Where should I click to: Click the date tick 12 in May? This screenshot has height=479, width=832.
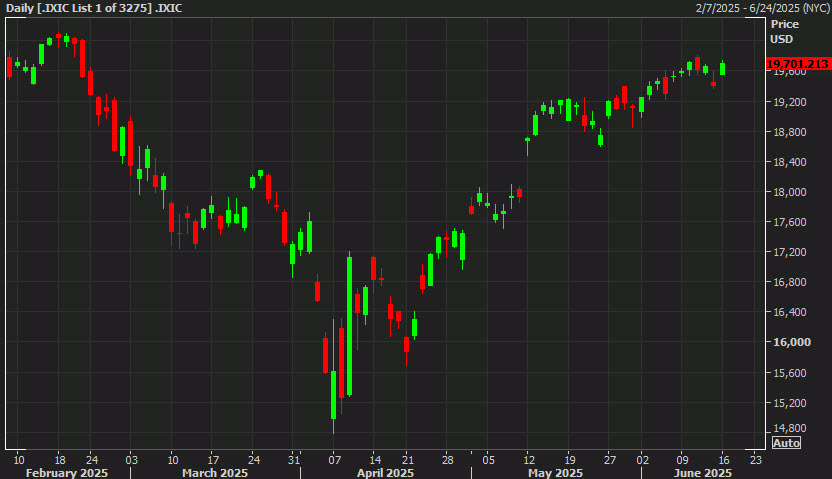click(528, 460)
